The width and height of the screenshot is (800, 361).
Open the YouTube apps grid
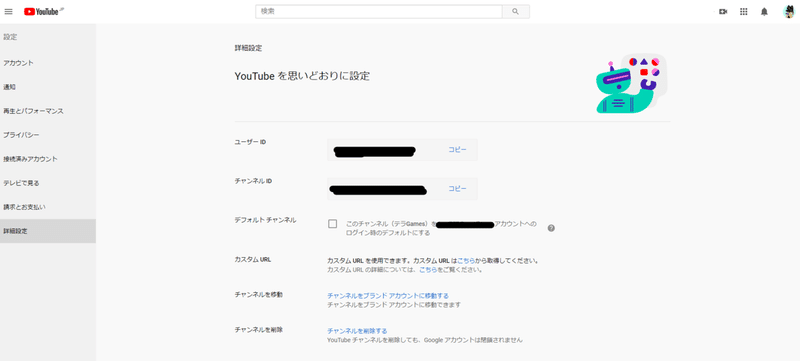pos(743,12)
